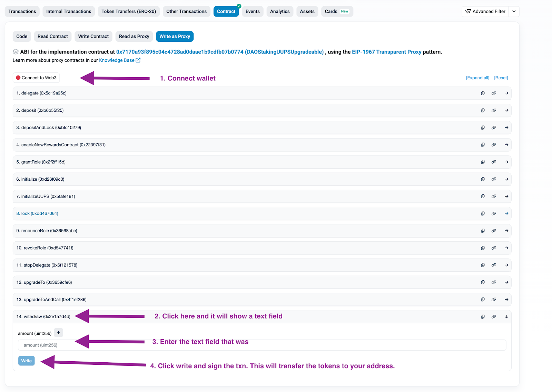Select the Write Contract sub-tab
Screen dimensions: 552x392
93,36
